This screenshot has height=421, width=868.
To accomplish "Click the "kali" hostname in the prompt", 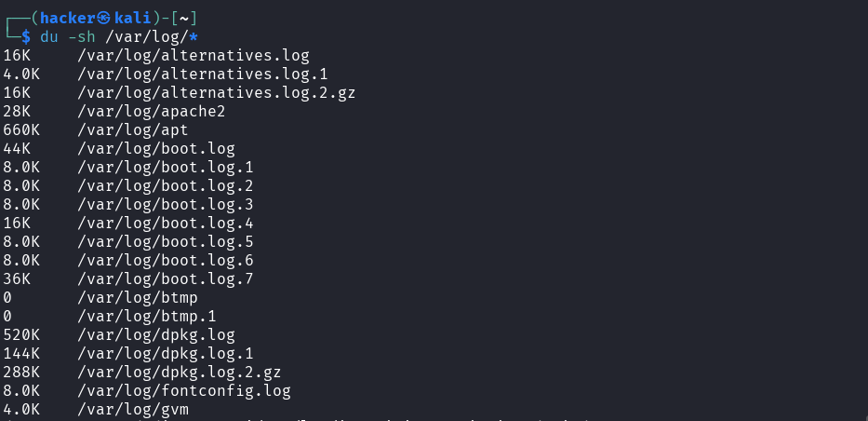I will (x=133, y=19).
